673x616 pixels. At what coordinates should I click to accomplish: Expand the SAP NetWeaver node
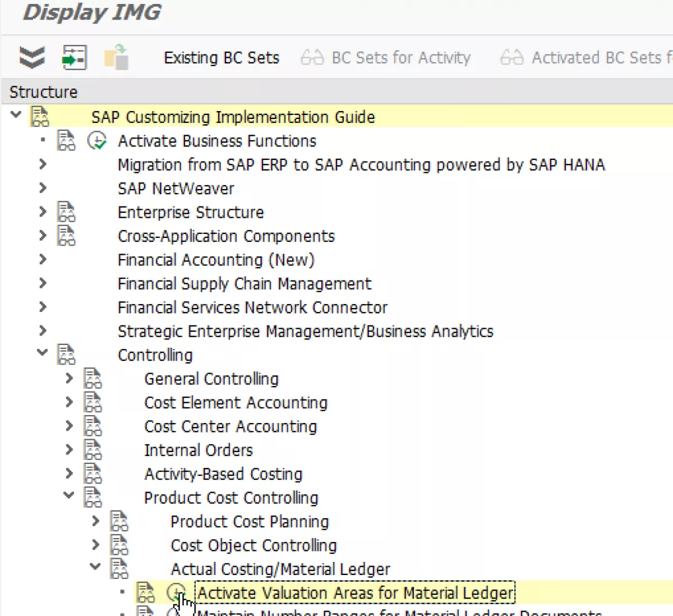(x=43, y=187)
